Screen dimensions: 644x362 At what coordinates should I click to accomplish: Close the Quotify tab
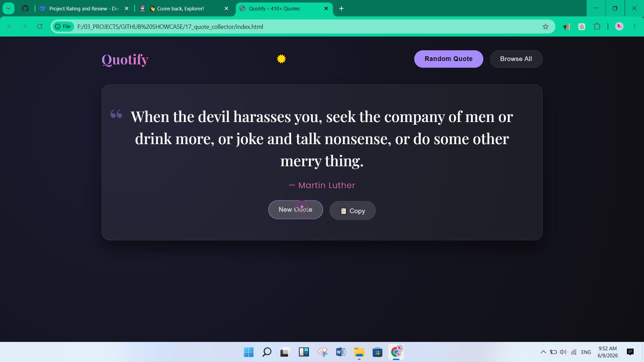pos(326,9)
